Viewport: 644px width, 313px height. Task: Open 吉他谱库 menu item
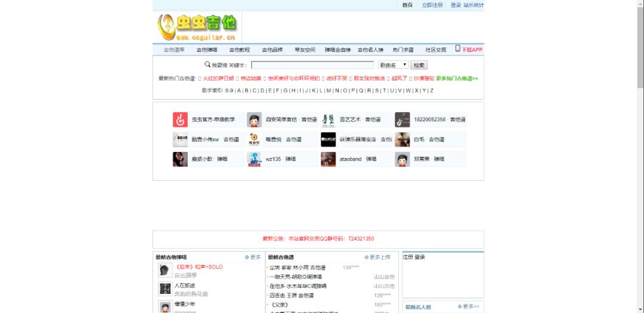pos(174,49)
